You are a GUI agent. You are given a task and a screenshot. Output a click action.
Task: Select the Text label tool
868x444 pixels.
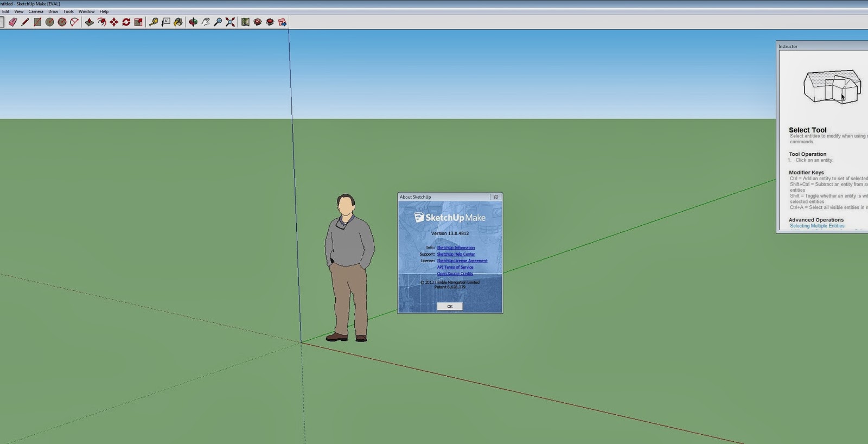[166, 22]
